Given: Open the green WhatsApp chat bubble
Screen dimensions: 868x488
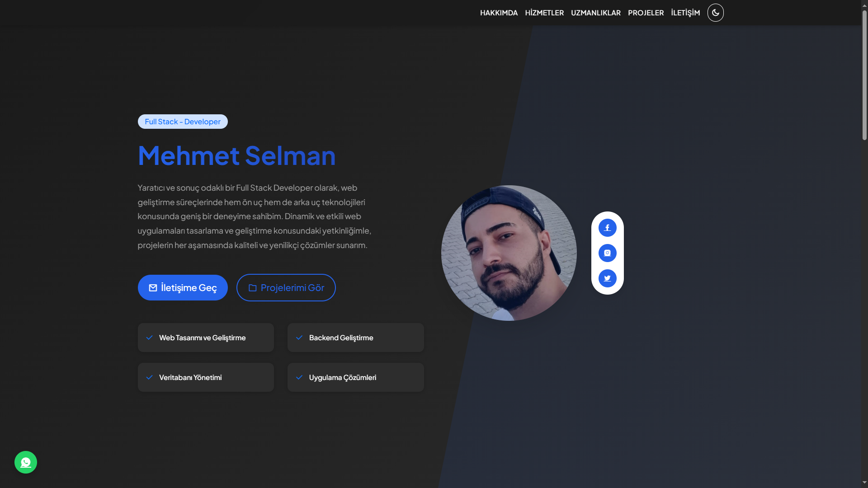Looking at the screenshot, I should [26, 462].
